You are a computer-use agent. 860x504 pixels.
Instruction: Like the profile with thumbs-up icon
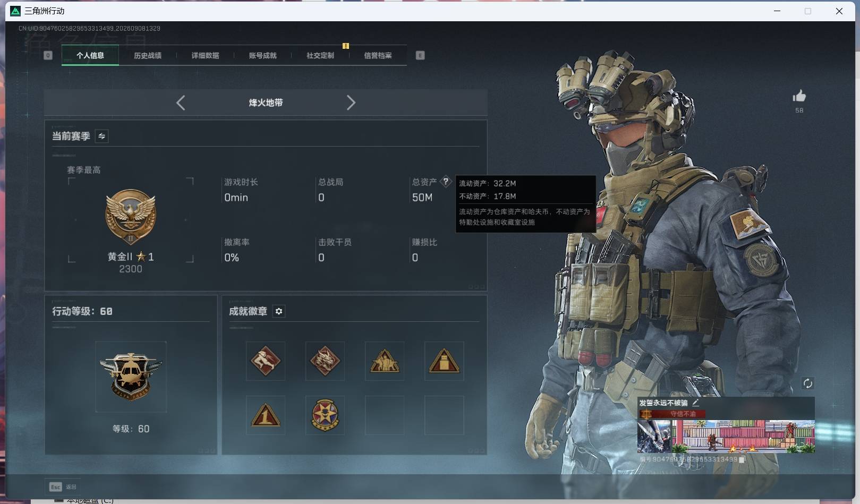[799, 96]
